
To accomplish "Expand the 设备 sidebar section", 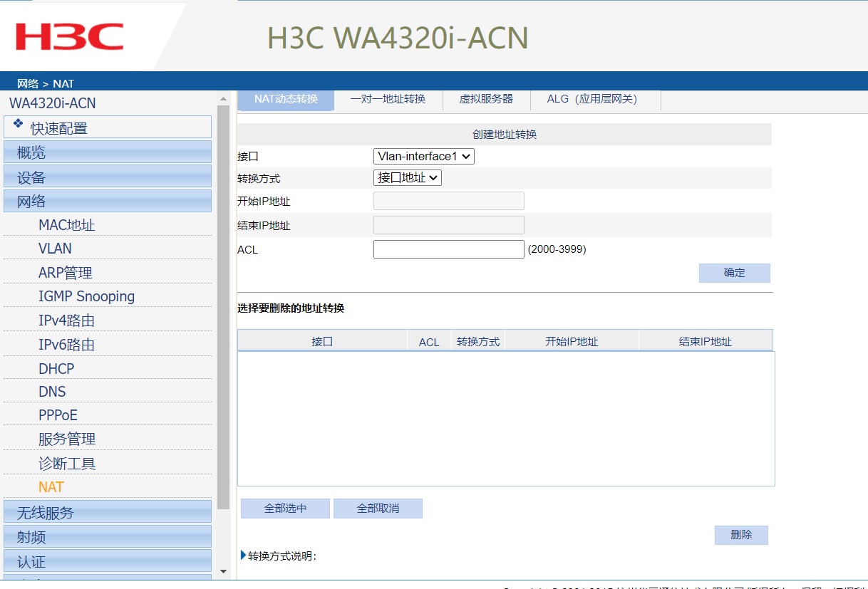I will pos(108,177).
